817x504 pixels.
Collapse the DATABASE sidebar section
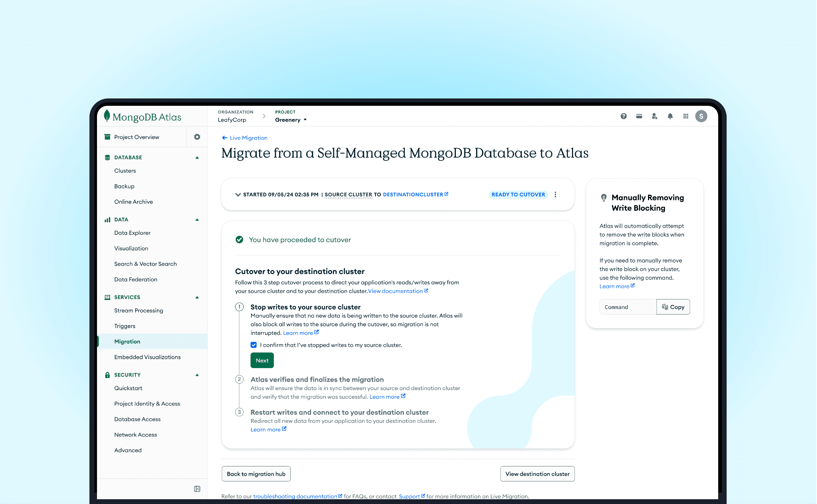(197, 157)
